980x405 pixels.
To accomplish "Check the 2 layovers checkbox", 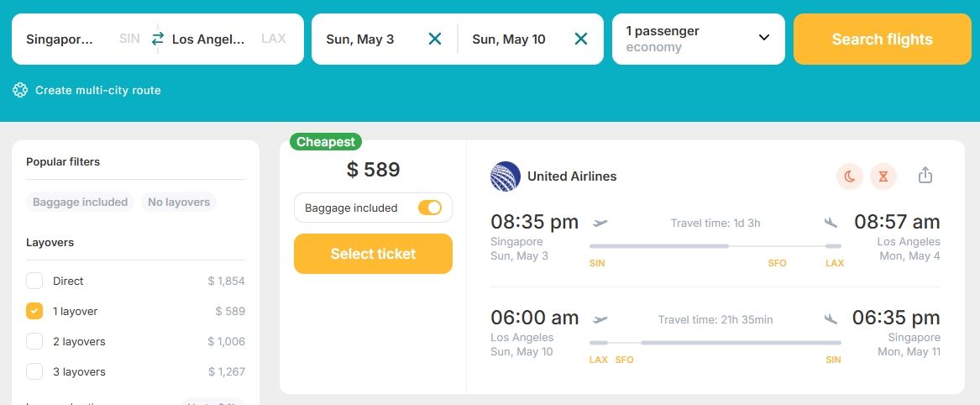I will (34, 341).
